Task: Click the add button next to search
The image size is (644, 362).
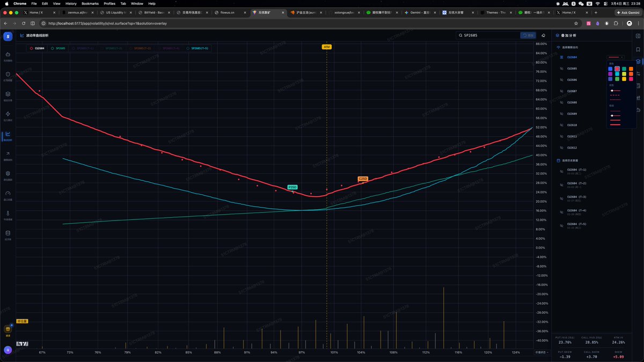Action: (x=528, y=35)
